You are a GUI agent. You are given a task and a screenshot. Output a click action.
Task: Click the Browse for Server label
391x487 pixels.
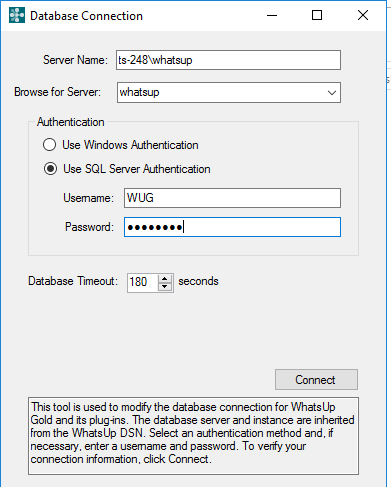pyautogui.click(x=57, y=92)
